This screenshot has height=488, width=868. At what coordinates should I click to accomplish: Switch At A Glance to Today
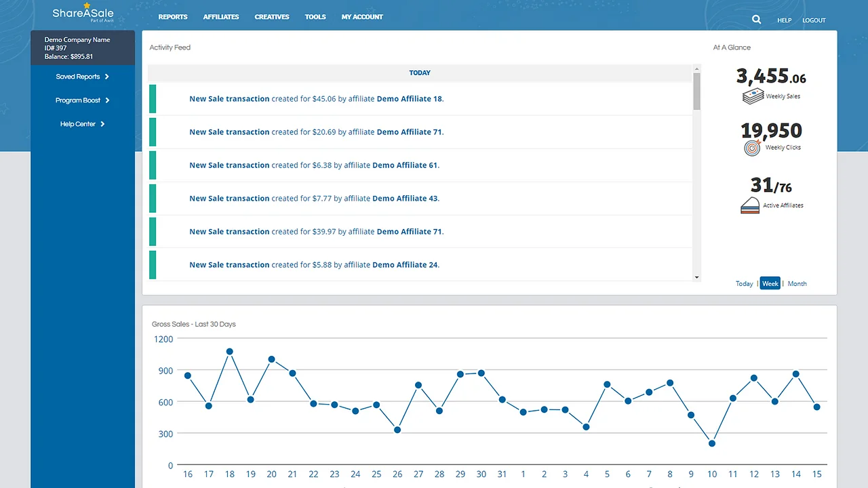[x=744, y=283]
